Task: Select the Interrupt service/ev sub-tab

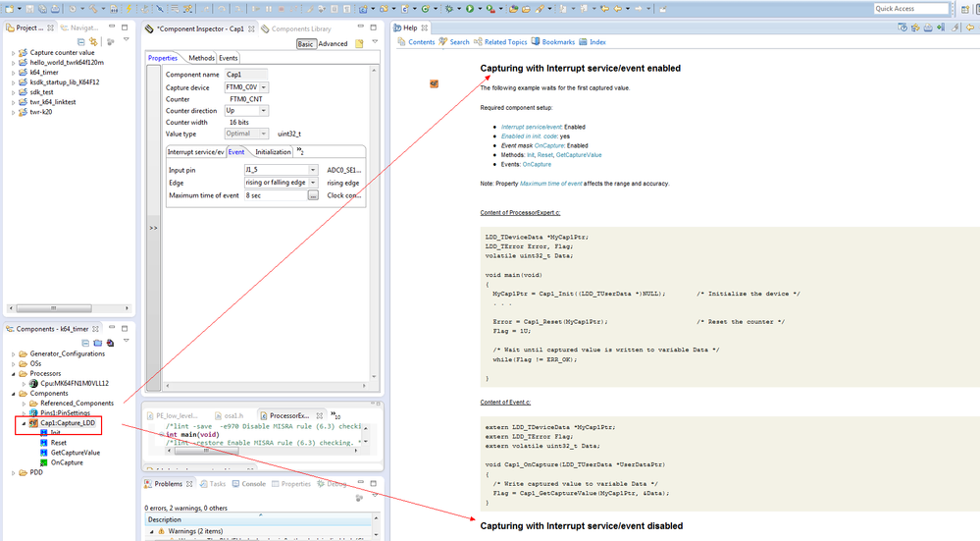Action: point(195,152)
